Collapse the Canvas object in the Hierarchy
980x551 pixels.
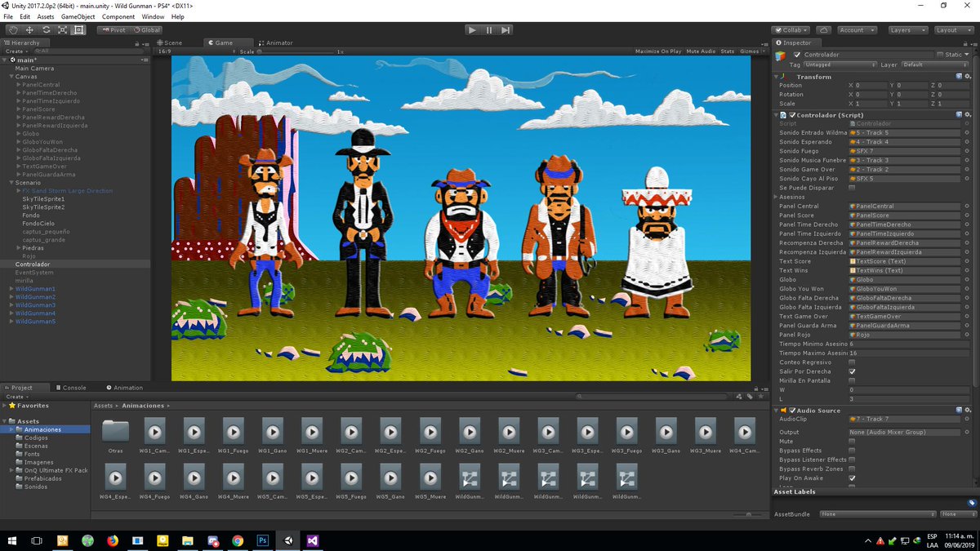coord(11,77)
